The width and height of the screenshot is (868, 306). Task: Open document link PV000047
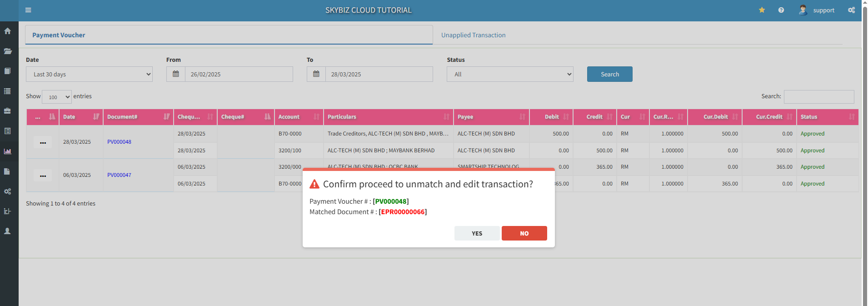(x=119, y=175)
